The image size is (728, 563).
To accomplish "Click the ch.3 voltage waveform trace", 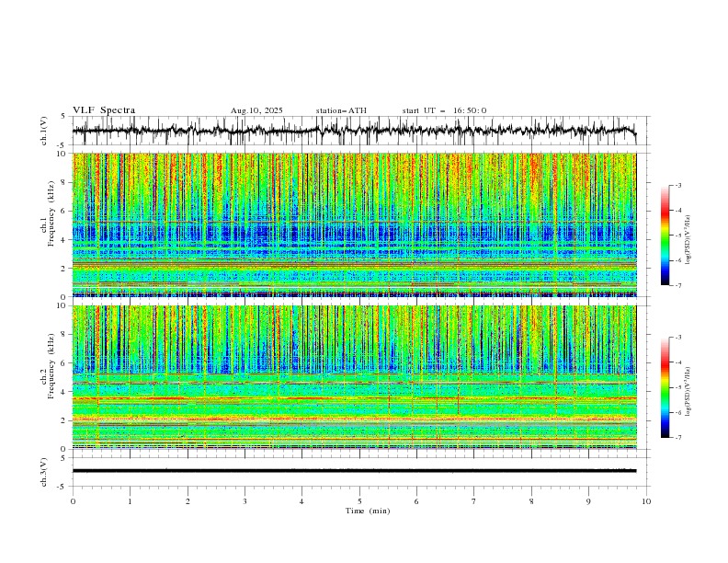I will [x=354, y=471].
